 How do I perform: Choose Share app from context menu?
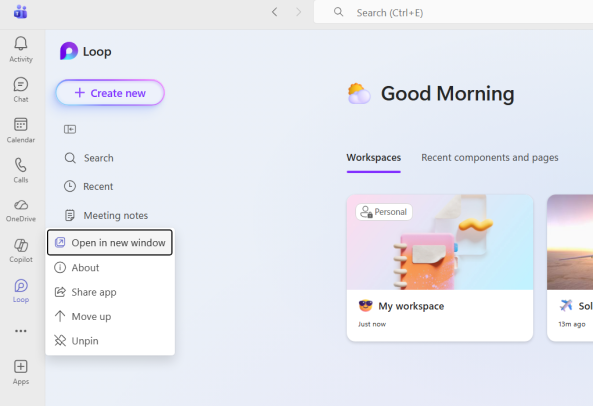[x=110, y=292]
